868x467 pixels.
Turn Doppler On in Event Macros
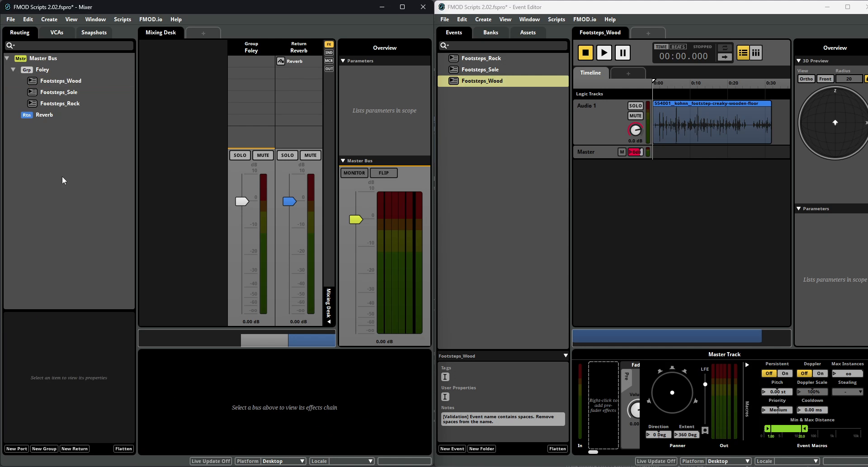click(x=821, y=373)
